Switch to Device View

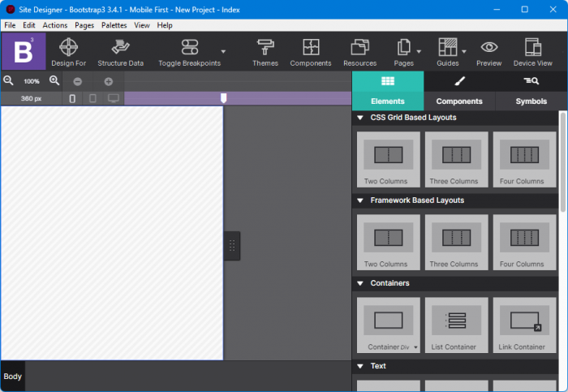tap(533, 51)
